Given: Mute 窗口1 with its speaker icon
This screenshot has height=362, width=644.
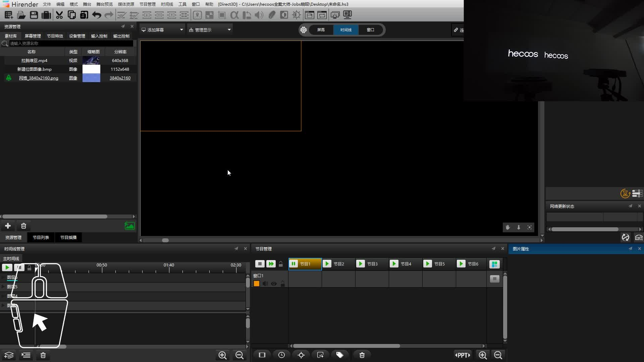Looking at the screenshot, I should (x=265, y=284).
